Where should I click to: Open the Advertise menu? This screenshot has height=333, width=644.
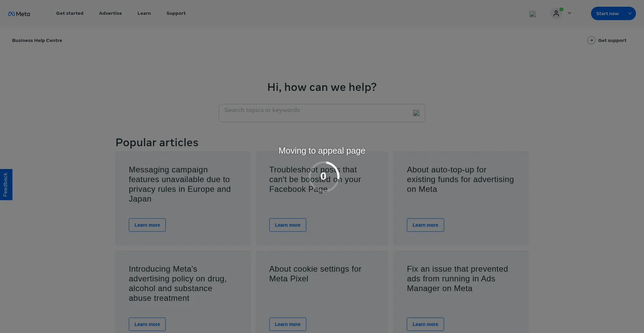pos(110,13)
